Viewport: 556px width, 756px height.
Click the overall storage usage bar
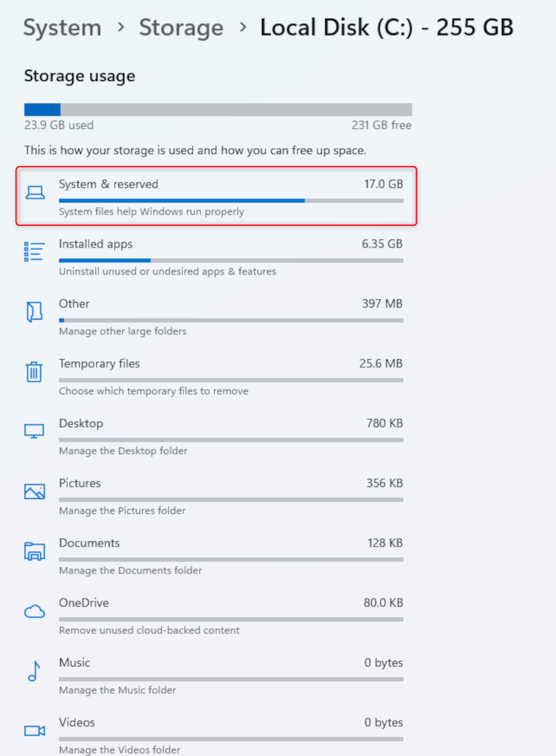pyautogui.click(x=218, y=110)
